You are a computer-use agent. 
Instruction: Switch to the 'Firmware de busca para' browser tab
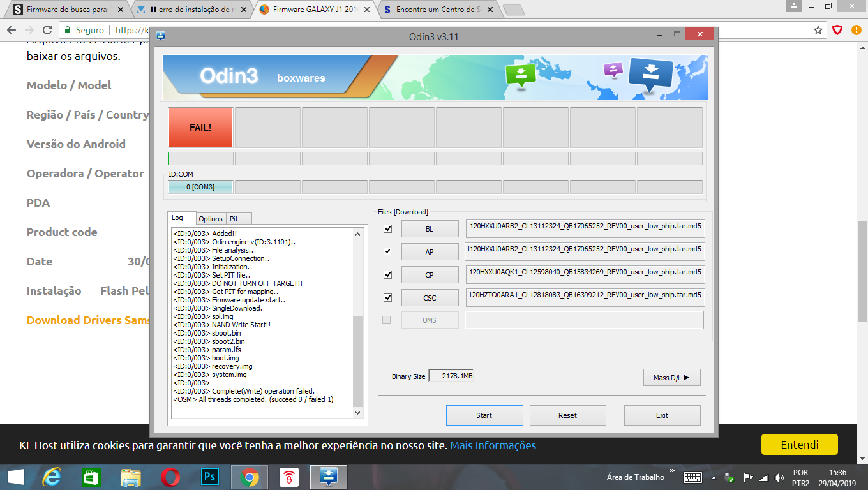coord(68,10)
